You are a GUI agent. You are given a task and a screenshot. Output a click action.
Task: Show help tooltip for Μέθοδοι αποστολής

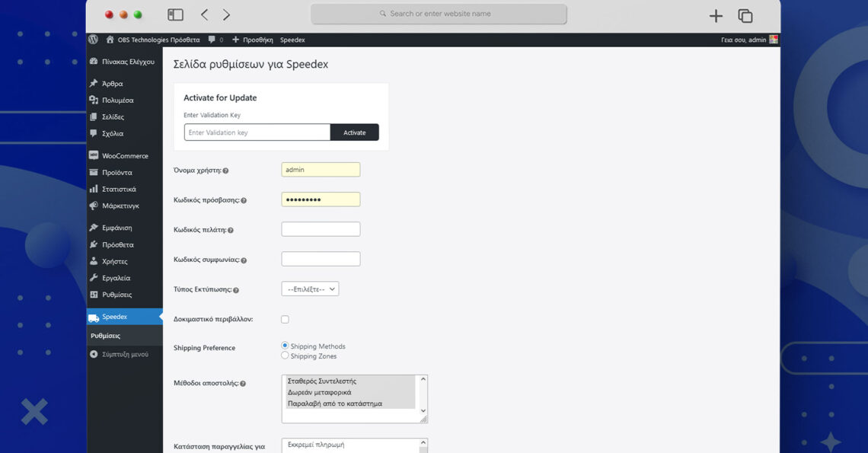coord(242,384)
